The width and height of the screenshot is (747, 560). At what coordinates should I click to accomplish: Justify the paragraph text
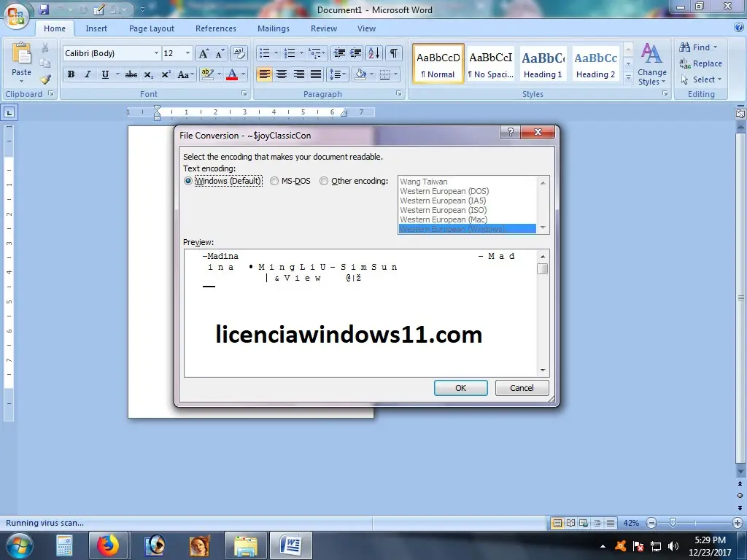pyautogui.click(x=316, y=74)
